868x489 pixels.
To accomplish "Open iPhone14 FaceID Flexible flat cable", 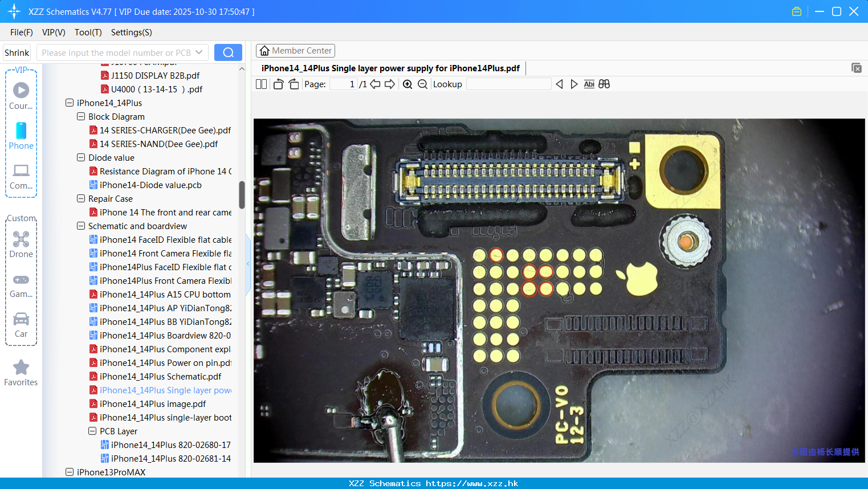I will (160, 240).
